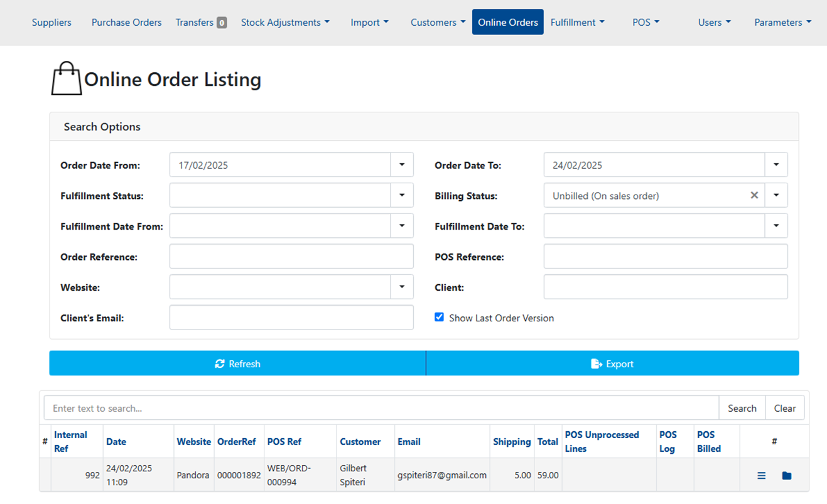Sort by Shipping column header
The width and height of the screenshot is (827, 504).
tap(512, 441)
